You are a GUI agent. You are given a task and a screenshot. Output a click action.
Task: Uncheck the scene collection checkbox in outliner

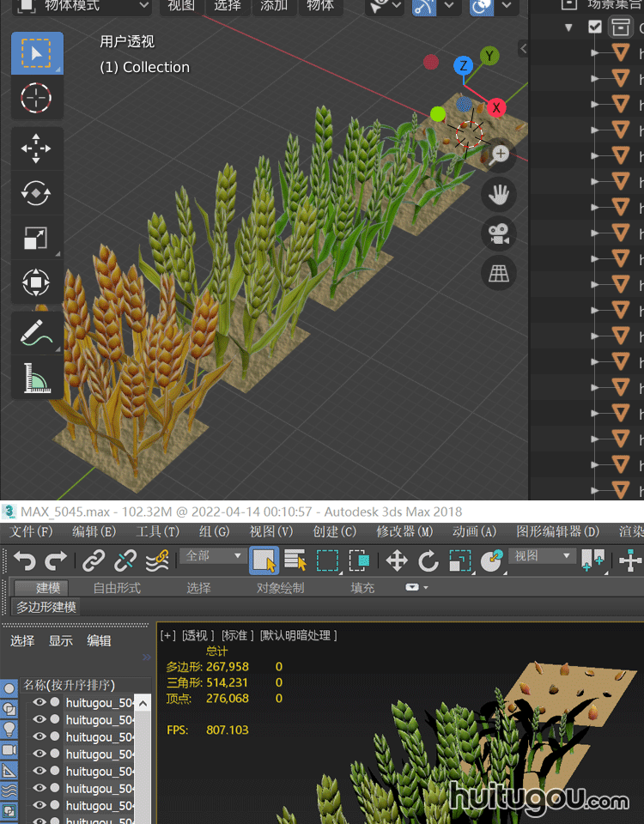click(x=595, y=27)
